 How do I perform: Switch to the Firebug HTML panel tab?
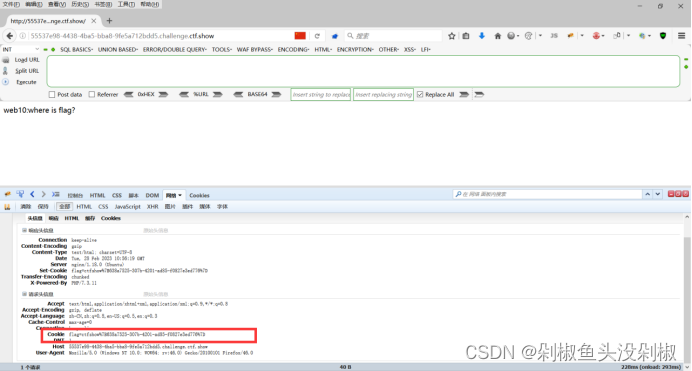[98, 195]
